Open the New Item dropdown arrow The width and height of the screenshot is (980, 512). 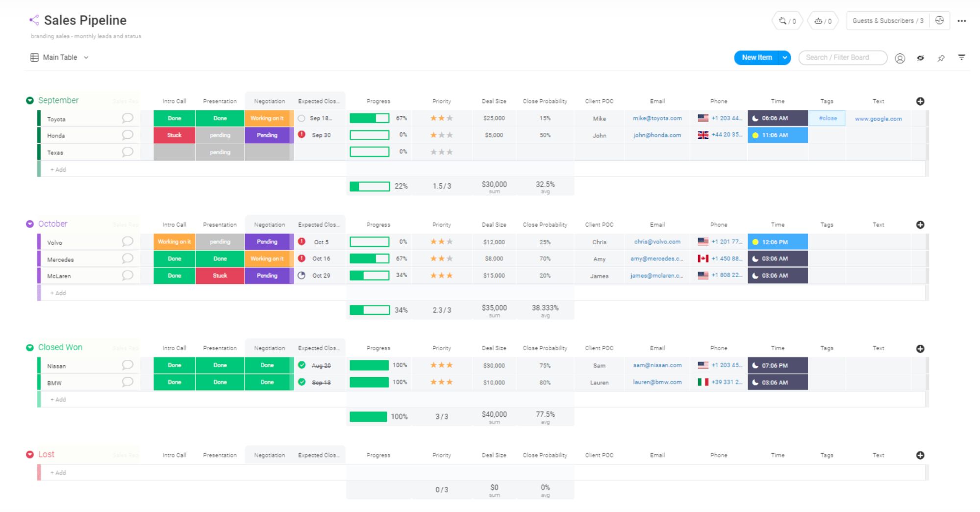coord(784,57)
